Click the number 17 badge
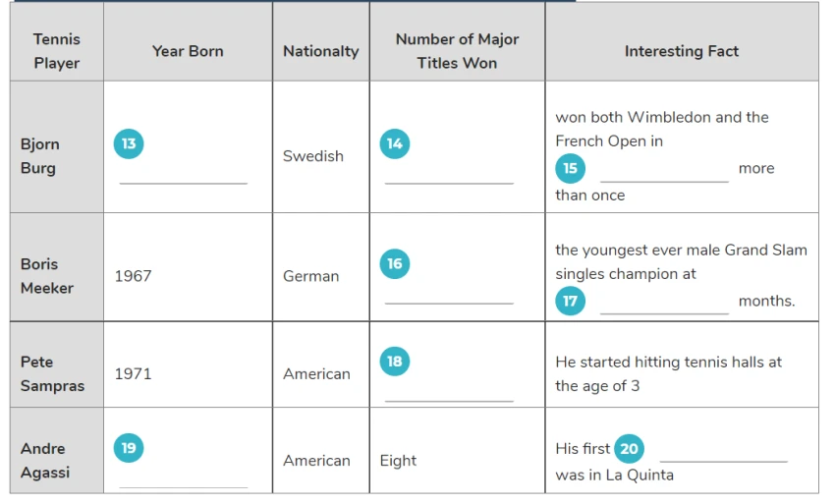This screenshot has height=504, width=835. tap(571, 301)
